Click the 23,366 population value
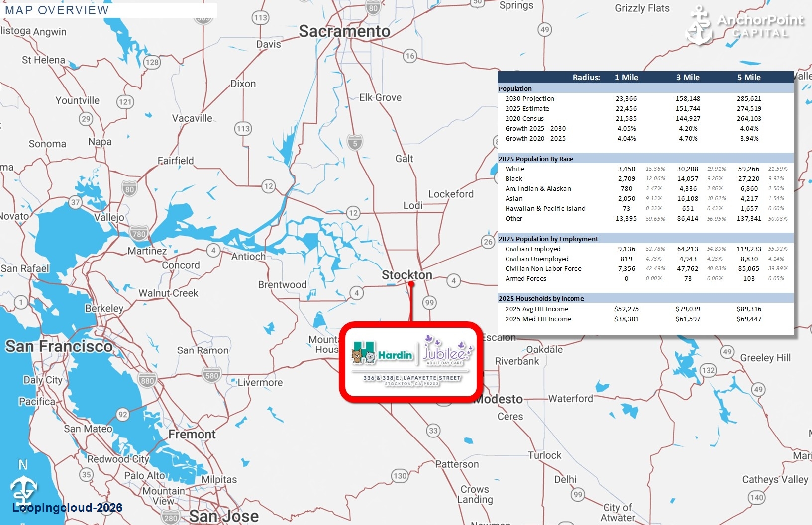This screenshot has width=812, height=525. (626, 98)
